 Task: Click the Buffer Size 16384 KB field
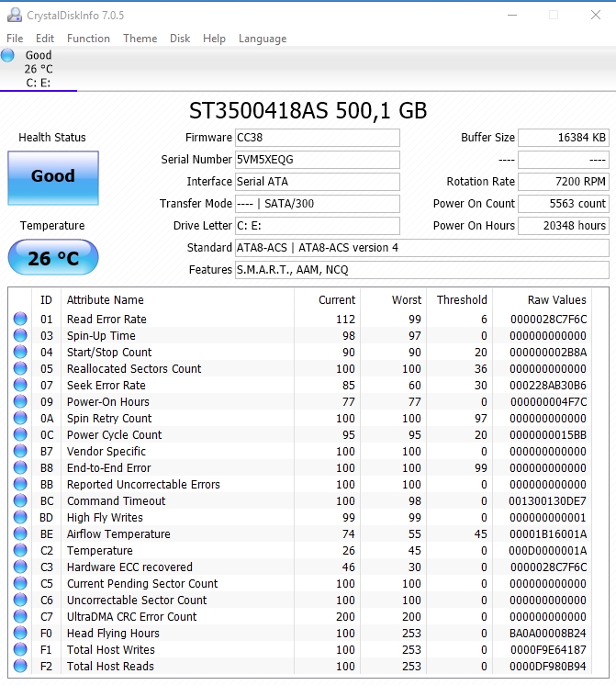click(564, 138)
